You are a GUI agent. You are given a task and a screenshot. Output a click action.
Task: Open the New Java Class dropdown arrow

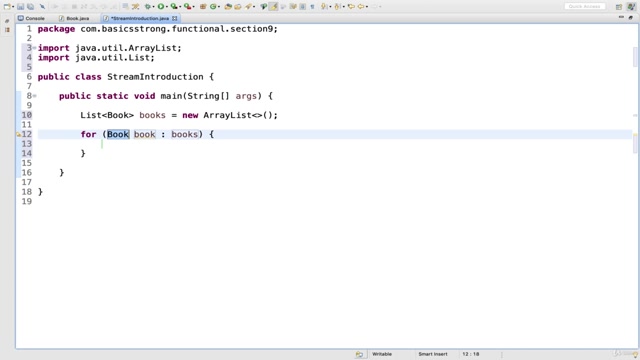219,7
